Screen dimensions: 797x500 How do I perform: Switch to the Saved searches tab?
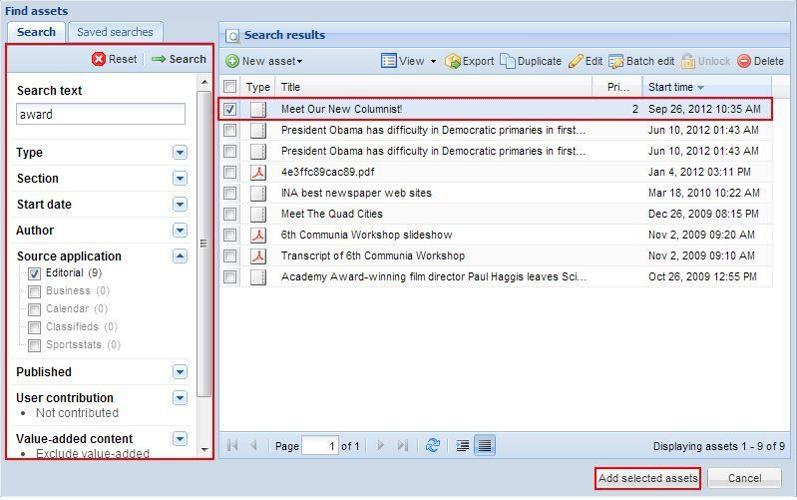115,32
